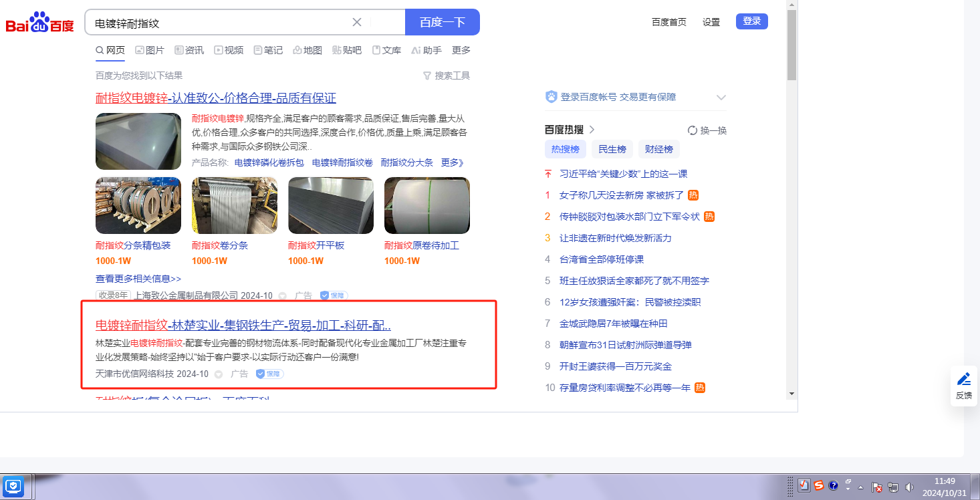
Task: Expand 更多》 product names link
Action: 452,162
